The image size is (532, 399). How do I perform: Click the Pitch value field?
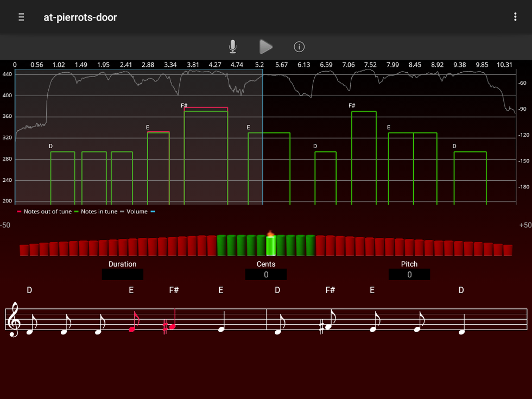tap(409, 275)
